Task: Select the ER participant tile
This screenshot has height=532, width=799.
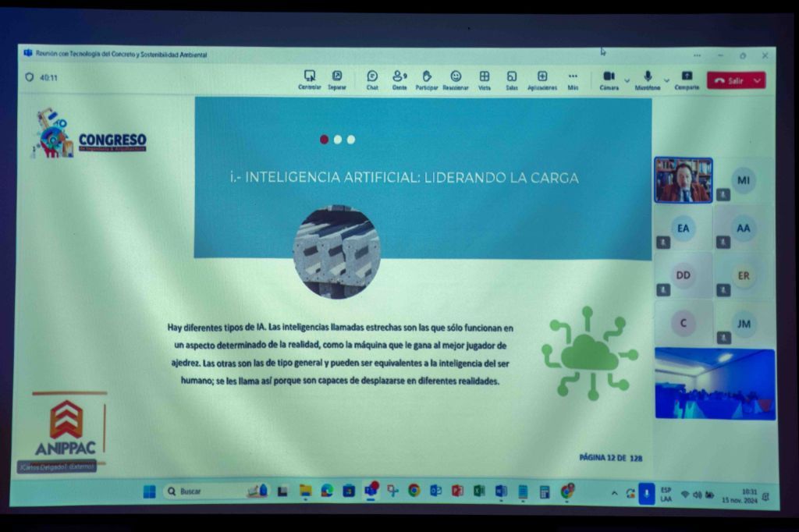Action: click(744, 275)
